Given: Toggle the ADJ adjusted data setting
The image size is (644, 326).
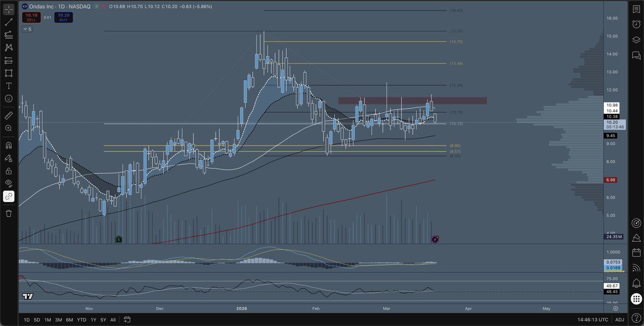Looking at the screenshot, I should pyautogui.click(x=620, y=320).
